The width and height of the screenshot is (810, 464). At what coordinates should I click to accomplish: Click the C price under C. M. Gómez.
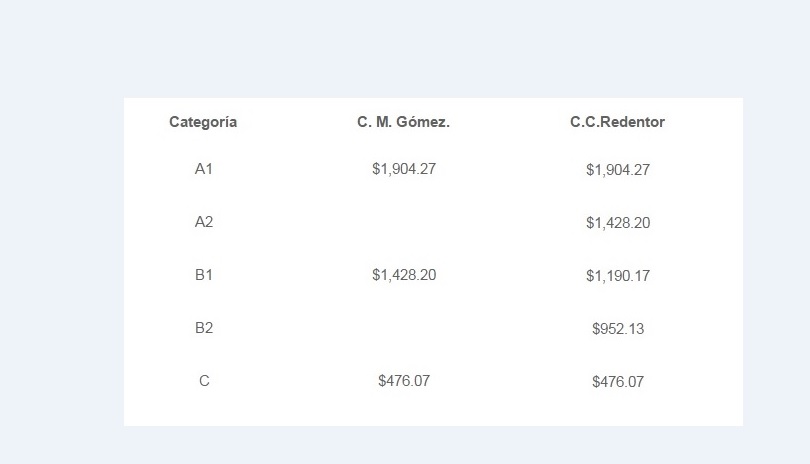(x=404, y=381)
